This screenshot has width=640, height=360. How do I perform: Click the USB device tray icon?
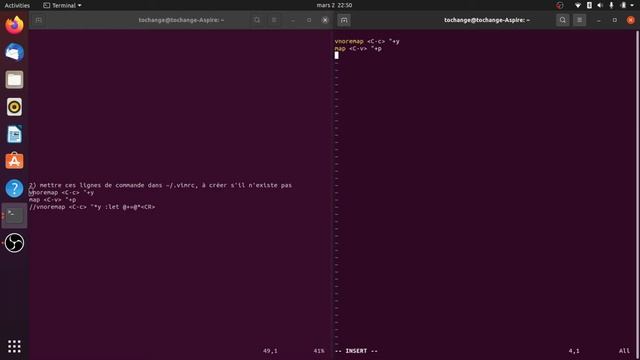pos(589,5)
